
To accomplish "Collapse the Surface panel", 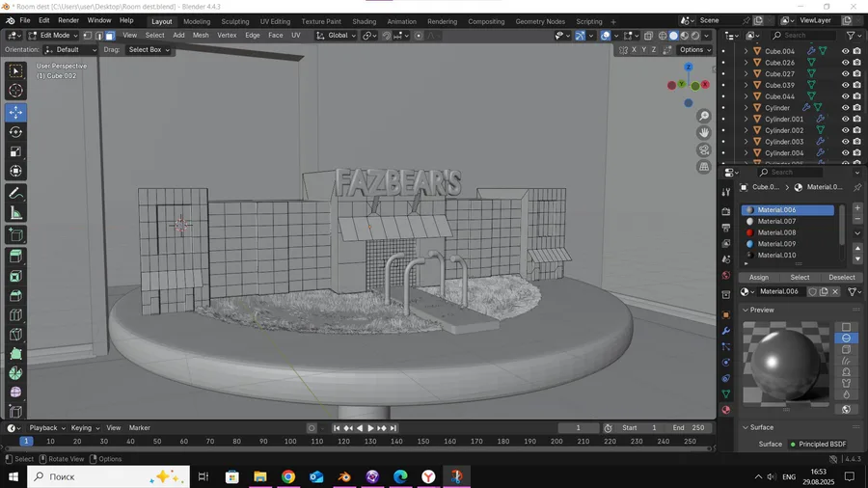I will (x=746, y=427).
